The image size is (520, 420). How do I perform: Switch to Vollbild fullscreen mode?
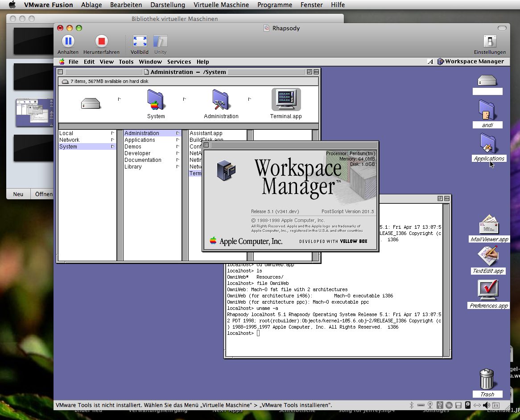pyautogui.click(x=140, y=42)
